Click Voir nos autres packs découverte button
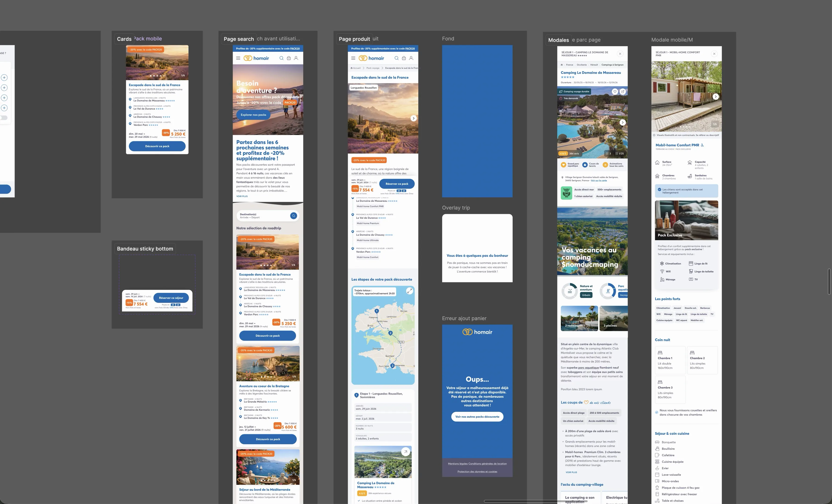Image resolution: width=832 pixels, height=504 pixels. tap(477, 417)
